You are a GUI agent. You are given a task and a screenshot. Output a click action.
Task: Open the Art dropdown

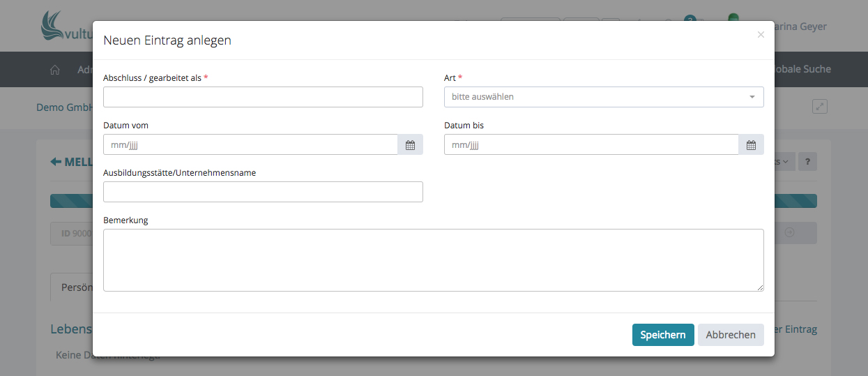coord(603,97)
